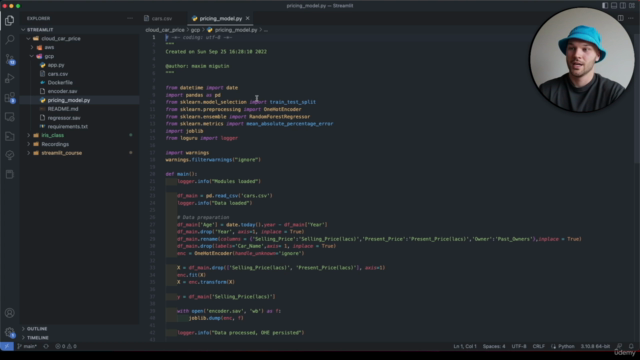Open the Accounts menu icon
The image size is (640, 360).
click(x=9, y=313)
